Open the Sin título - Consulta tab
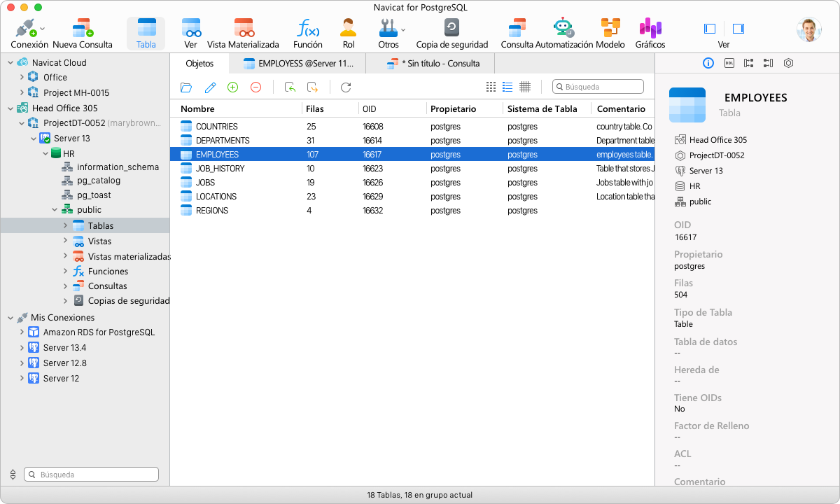 (433, 63)
